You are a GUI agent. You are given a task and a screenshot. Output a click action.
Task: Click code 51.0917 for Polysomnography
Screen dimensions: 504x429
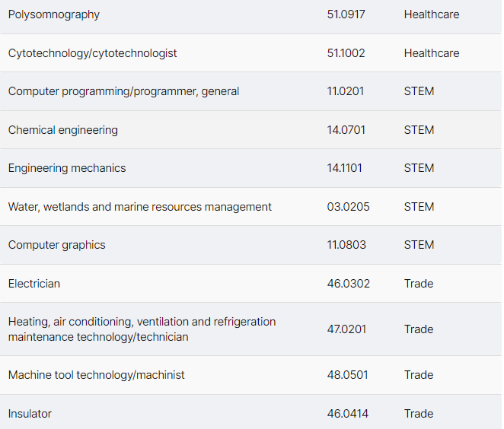(x=346, y=14)
